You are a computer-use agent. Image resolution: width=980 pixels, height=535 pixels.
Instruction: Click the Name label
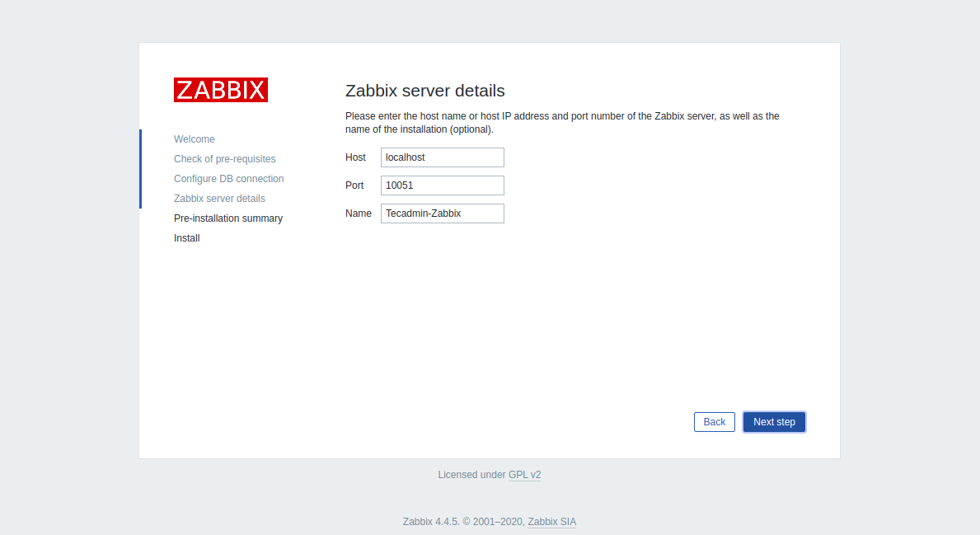[x=358, y=214]
